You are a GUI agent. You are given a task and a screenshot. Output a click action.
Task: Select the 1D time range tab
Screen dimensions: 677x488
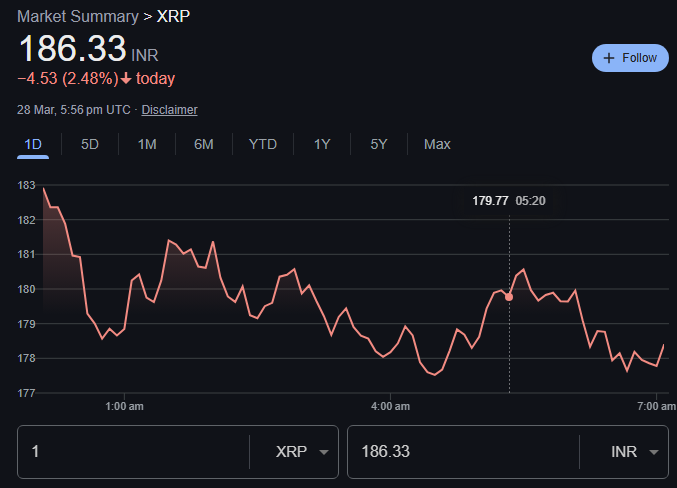pos(33,144)
